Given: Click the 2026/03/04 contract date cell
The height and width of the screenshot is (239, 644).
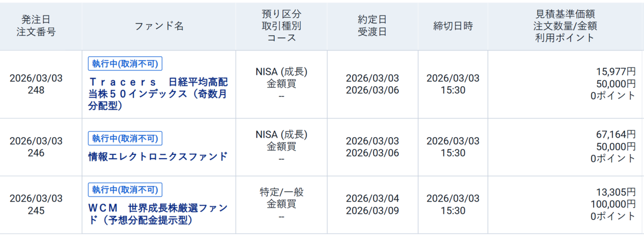Looking at the screenshot, I should point(372,198).
